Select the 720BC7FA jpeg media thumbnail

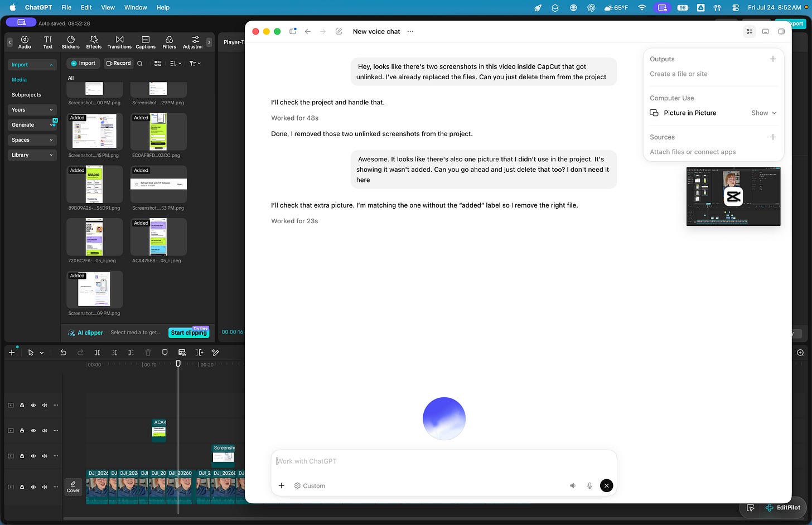(94, 237)
